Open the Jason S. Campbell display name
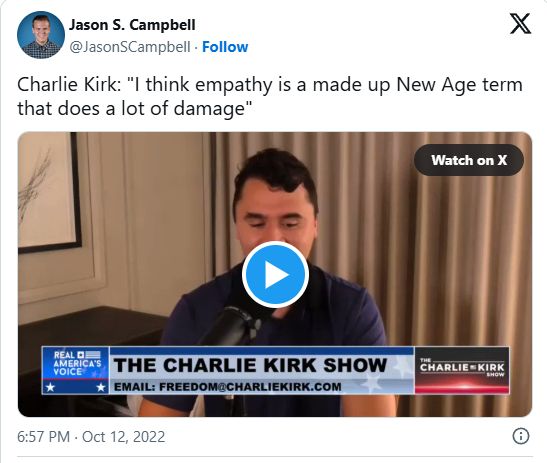Viewport: 547px width, 463px height. pos(132,25)
